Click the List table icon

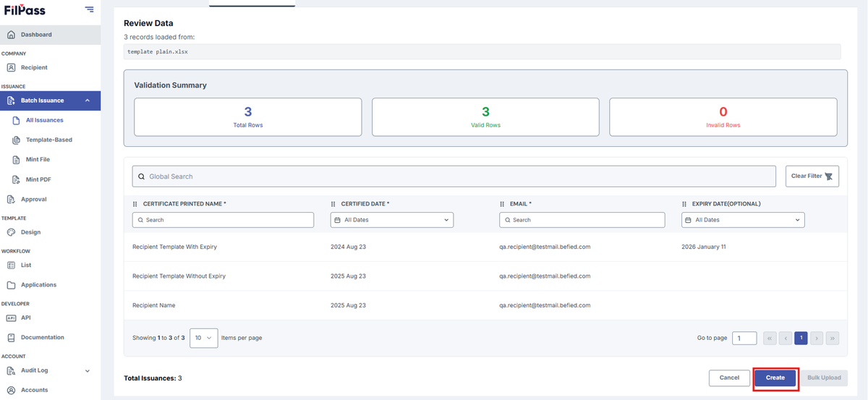pyautogui.click(x=11, y=265)
